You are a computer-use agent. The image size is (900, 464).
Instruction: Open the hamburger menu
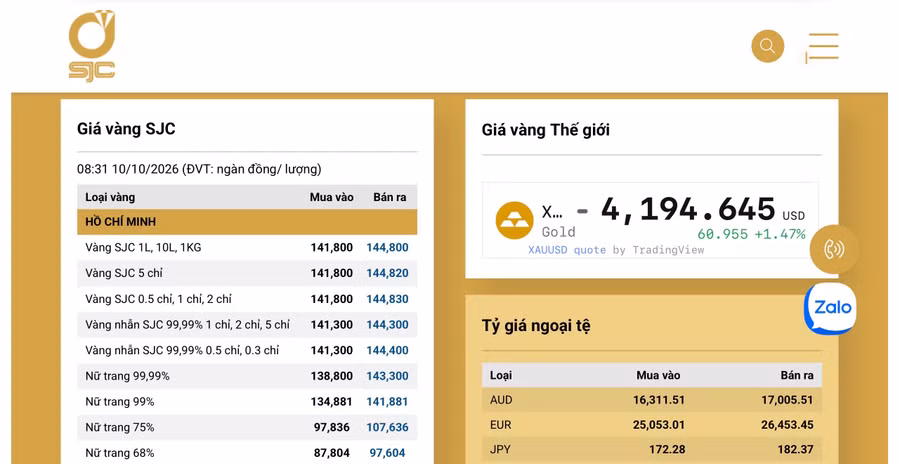click(x=823, y=47)
